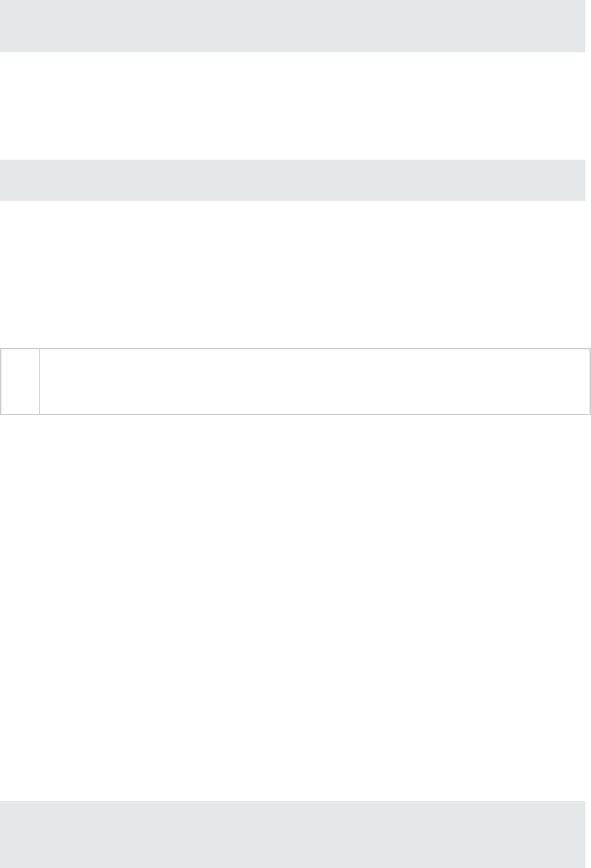Click the divider between the box's two cells

tap(40, 381)
